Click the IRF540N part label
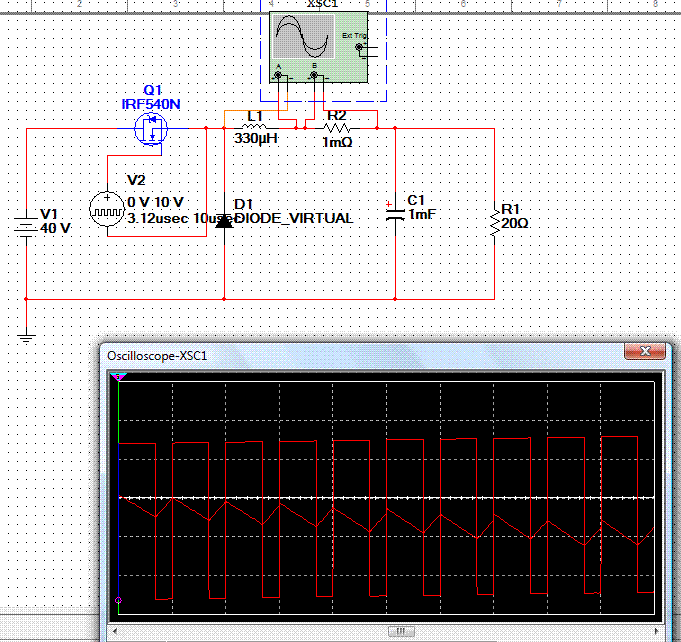 [x=151, y=104]
